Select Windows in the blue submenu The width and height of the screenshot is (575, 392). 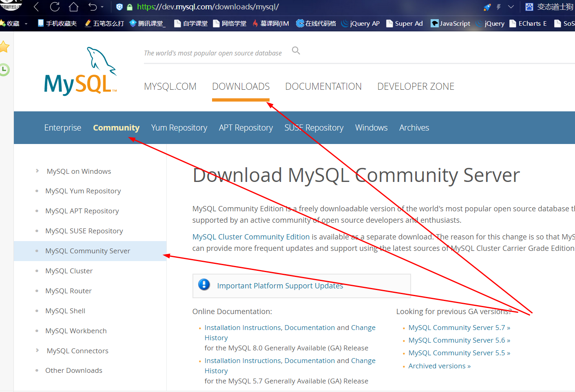point(371,128)
